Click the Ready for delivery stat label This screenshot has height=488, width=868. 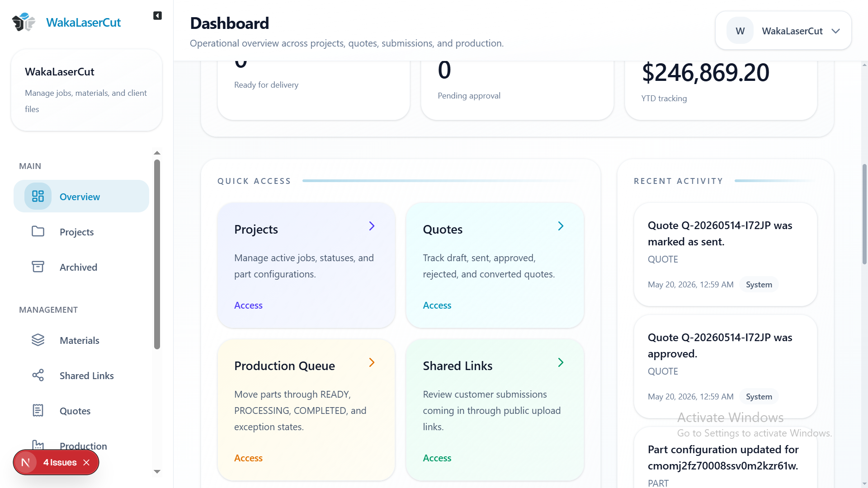click(266, 84)
